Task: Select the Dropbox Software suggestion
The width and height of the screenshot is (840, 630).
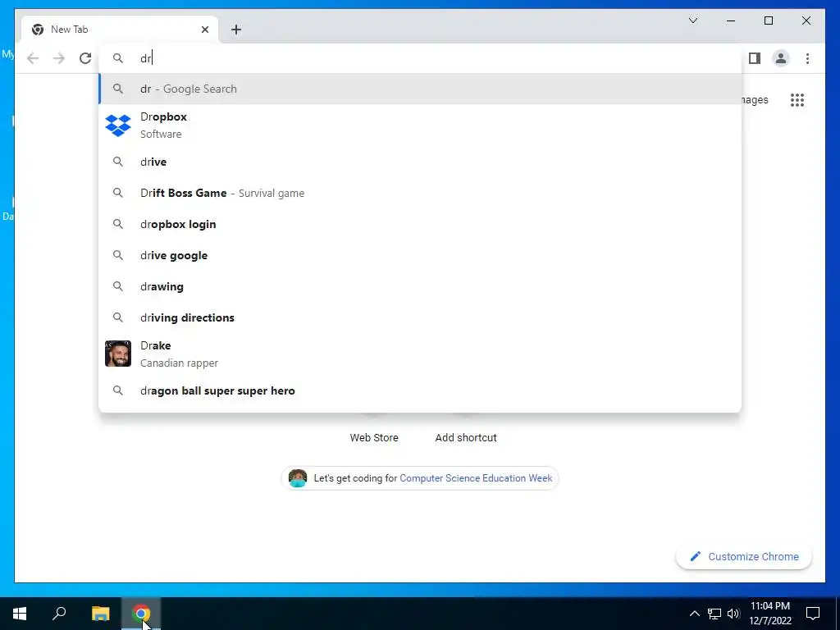Action: [420, 126]
